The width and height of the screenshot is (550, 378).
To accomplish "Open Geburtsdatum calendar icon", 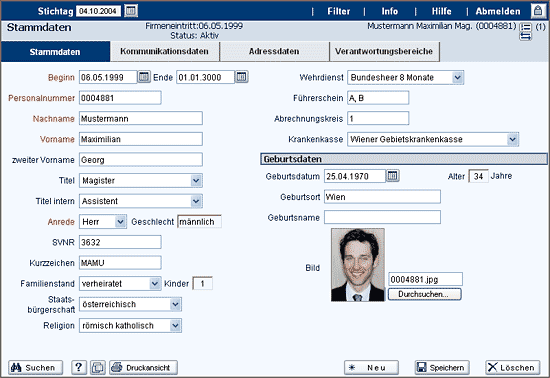I will click(393, 175).
